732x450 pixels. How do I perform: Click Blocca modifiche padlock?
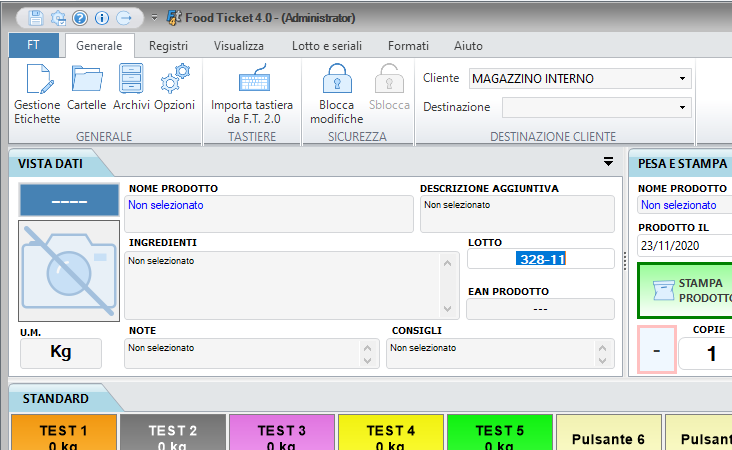pyautogui.click(x=337, y=94)
